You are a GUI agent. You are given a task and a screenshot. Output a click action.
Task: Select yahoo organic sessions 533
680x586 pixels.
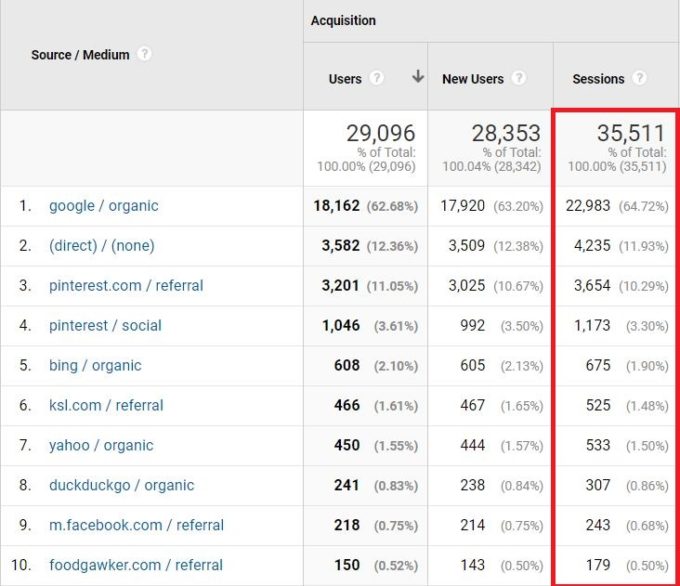tap(598, 445)
